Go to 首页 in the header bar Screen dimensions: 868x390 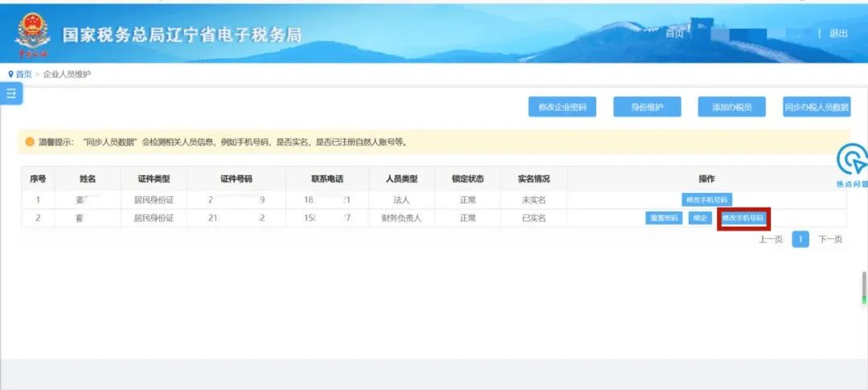[x=674, y=34]
